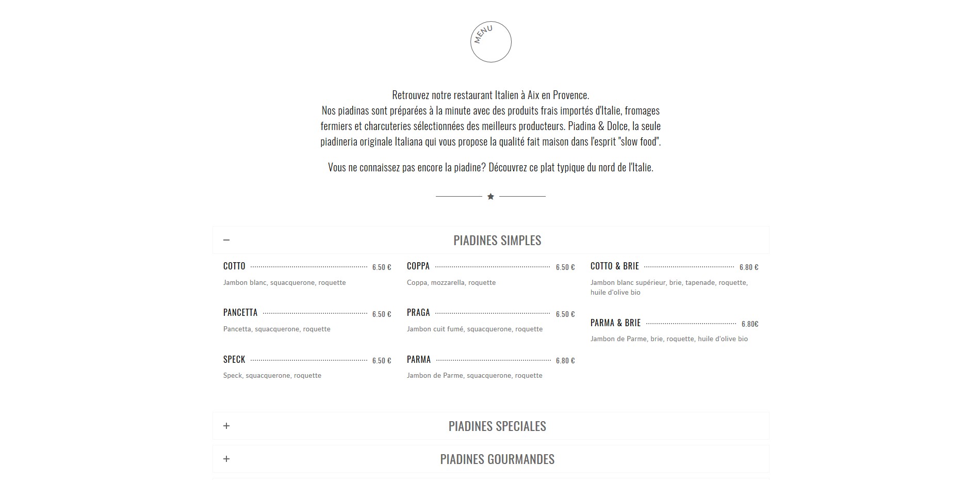Select the PANCETTA menu item
The height and width of the screenshot is (480, 980).
(240, 313)
